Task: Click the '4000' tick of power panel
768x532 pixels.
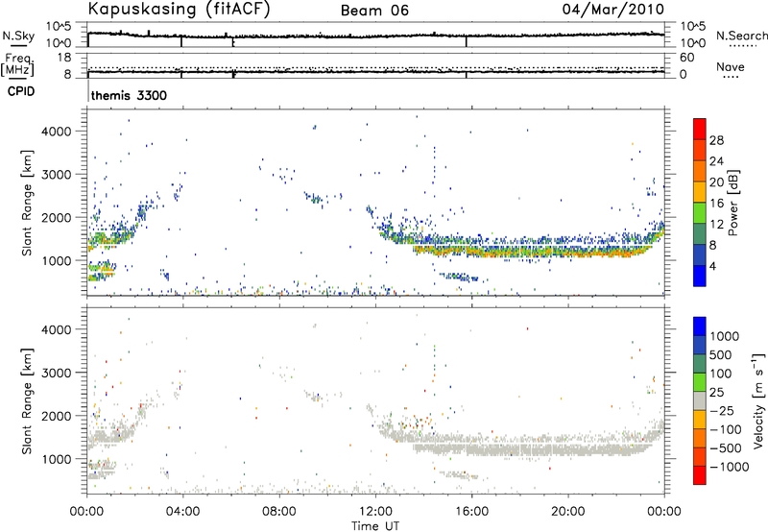Action: (57, 132)
